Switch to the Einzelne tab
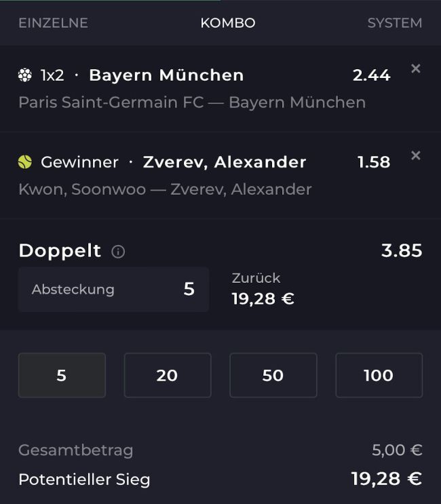 53,23
